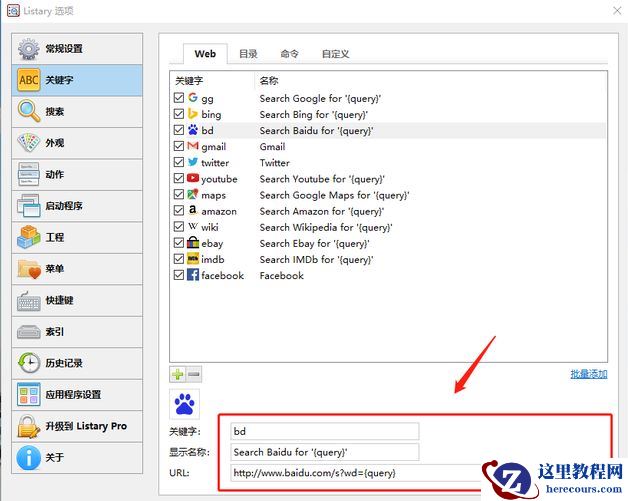Image resolution: width=628 pixels, height=501 pixels.
Task: Switch to the 自定义 tab
Action: (x=336, y=54)
